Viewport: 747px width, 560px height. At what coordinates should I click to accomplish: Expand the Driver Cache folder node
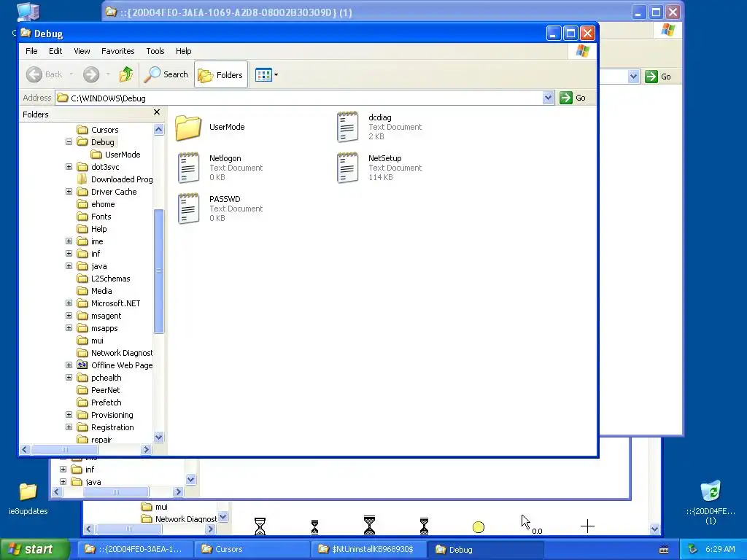[69, 192]
